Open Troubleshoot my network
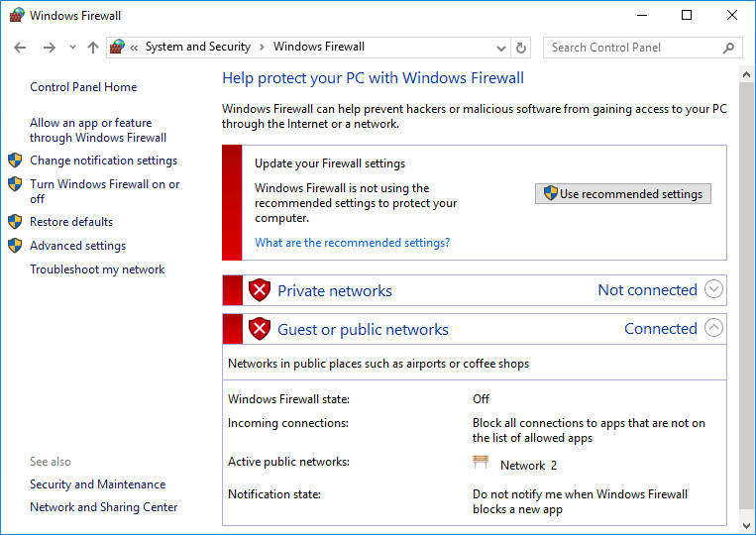 click(97, 269)
